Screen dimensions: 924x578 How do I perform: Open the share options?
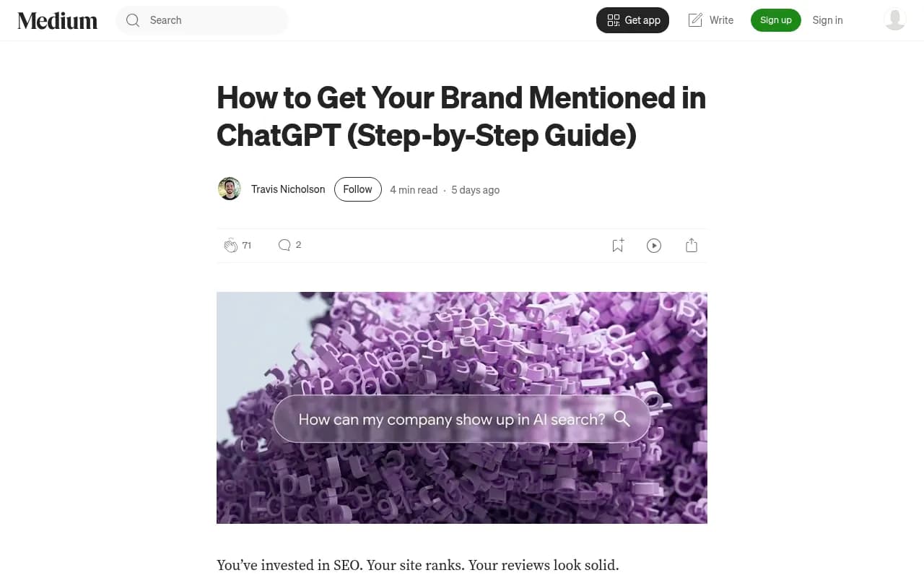pyautogui.click(x=691, y=245)
